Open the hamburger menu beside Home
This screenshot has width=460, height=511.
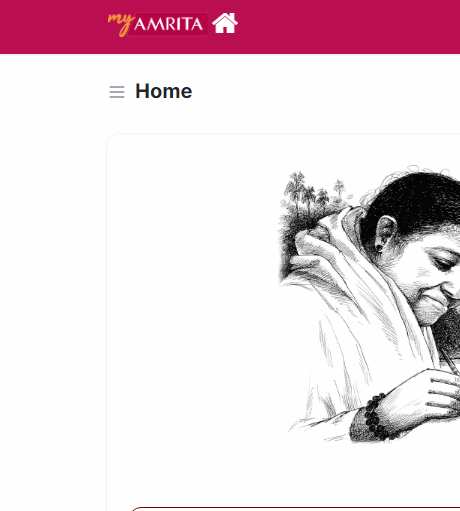click(x=117, y=92)
